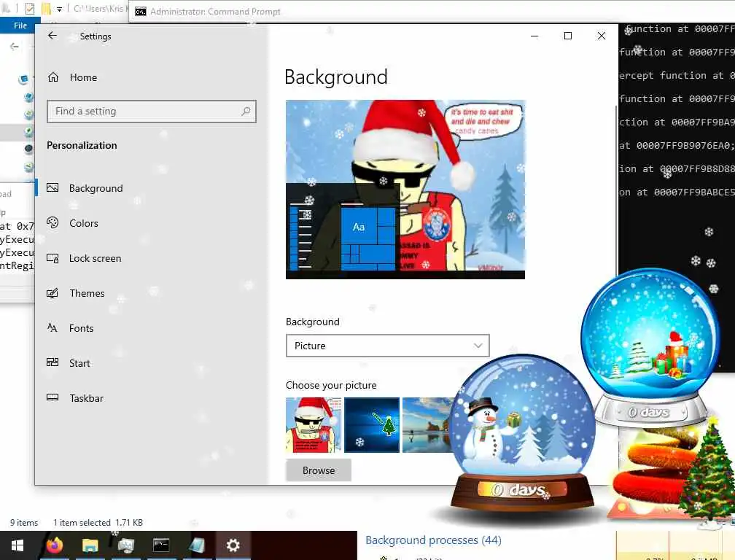
Task: Open the Themes settings page
Action: 87,293
